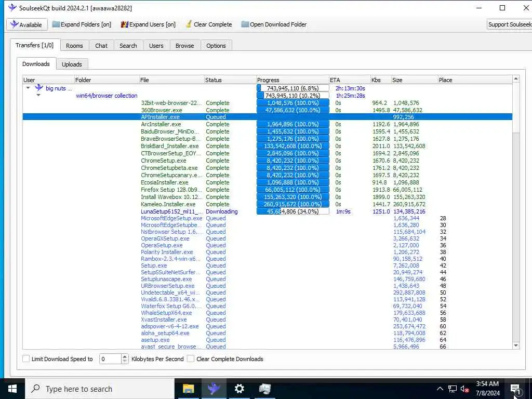
Task: Select OperaGXSetup.exe queued row
Action: tap(268, 238)
